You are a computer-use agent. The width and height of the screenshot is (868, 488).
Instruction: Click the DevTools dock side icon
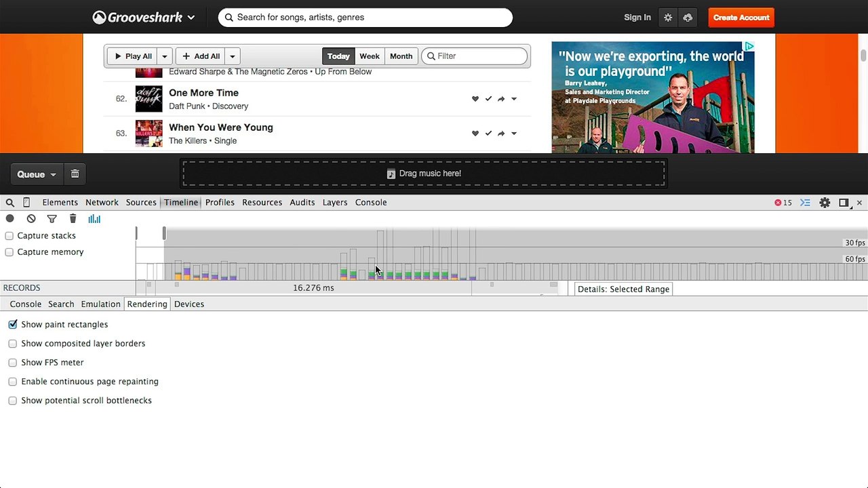[844, 203]
